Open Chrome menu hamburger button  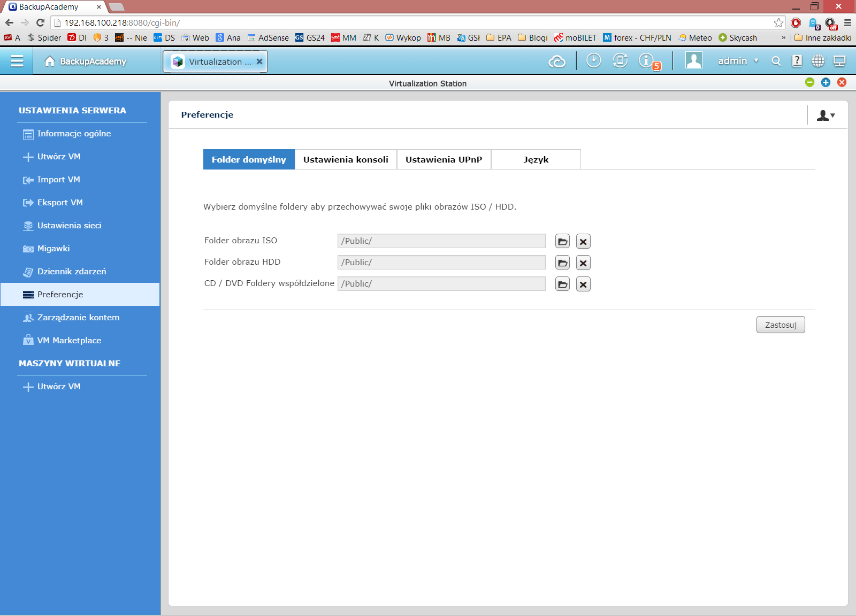point(847,22)
